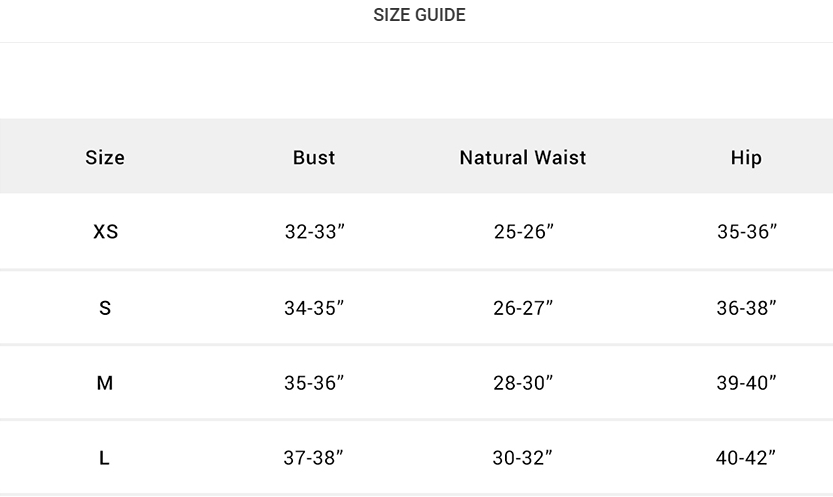
Task: Click the Size column header
Action: pos(105,157)
